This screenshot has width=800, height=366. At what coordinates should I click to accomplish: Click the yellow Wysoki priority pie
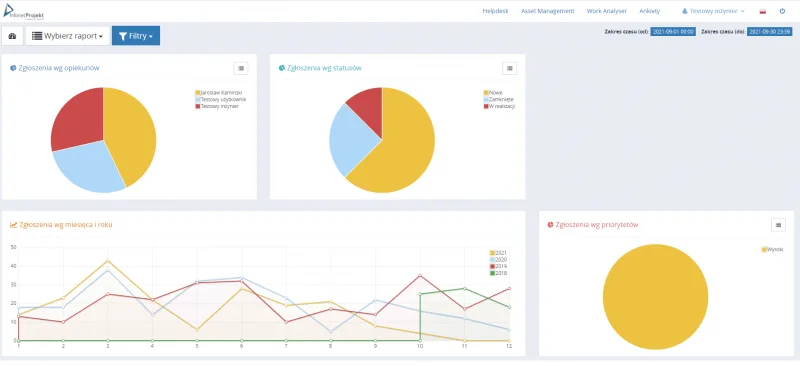pyautogui.click(x=655, y=297)
